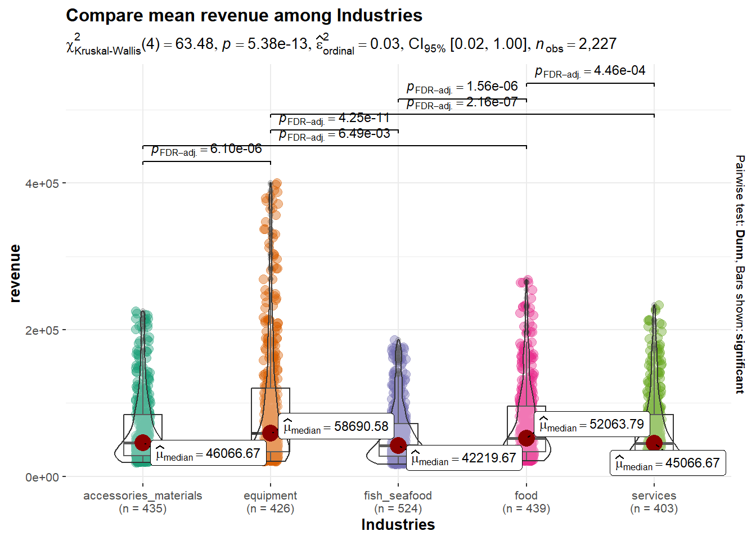Image resolution: width=756 pixels, height=540 pixels.
Task: Select the services median label 45066.67
Action: coord(668,463)
